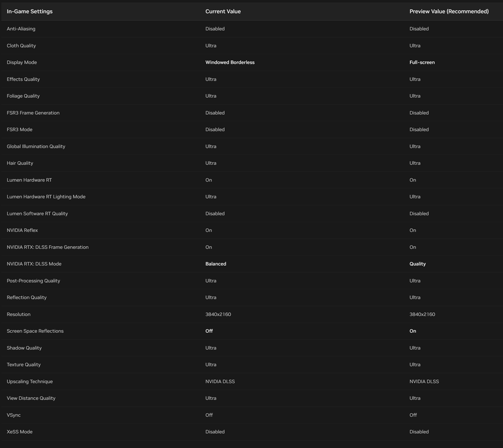Viewport: 503px width, 448px height.
Task: Click the Global Illumination Quality label
Action: point(36,147)
